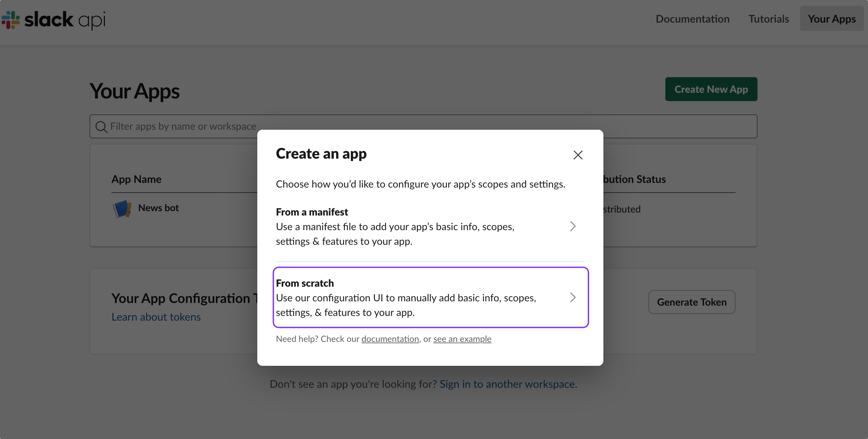Go to the Your Apps tab
Viewport: 868px width, 439px height.
[831, 19]
